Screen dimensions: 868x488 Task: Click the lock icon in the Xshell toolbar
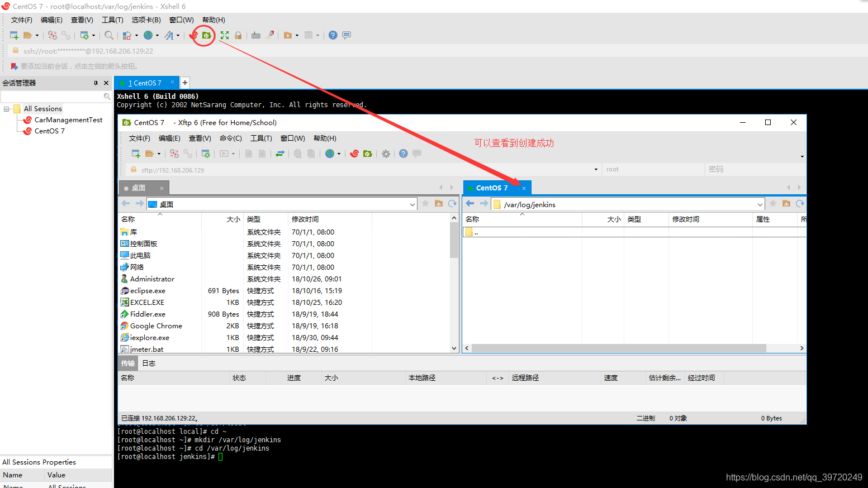point(238,35)
